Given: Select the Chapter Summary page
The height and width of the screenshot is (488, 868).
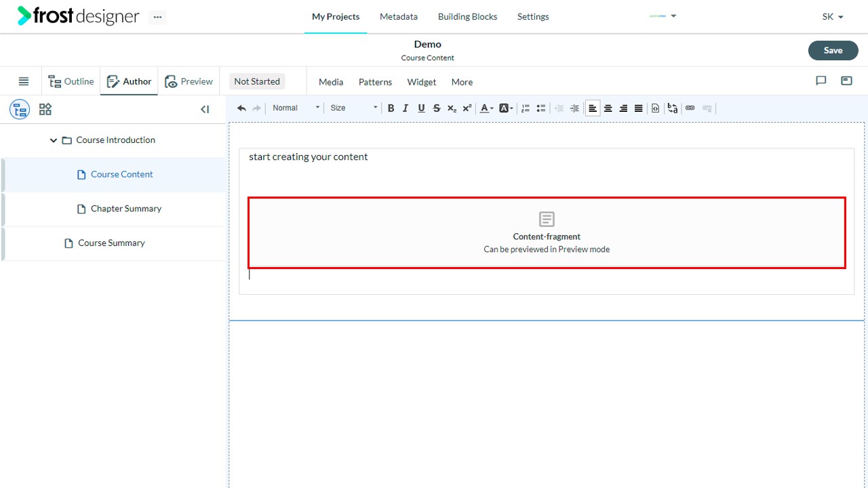Looking at the screenshot, I should (x=126, y=209).
